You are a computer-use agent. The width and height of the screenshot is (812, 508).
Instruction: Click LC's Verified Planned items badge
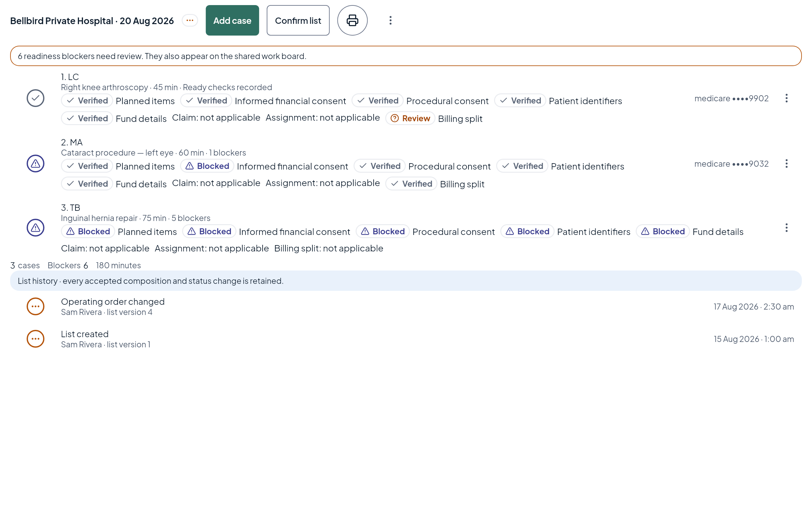pos(87,100)
